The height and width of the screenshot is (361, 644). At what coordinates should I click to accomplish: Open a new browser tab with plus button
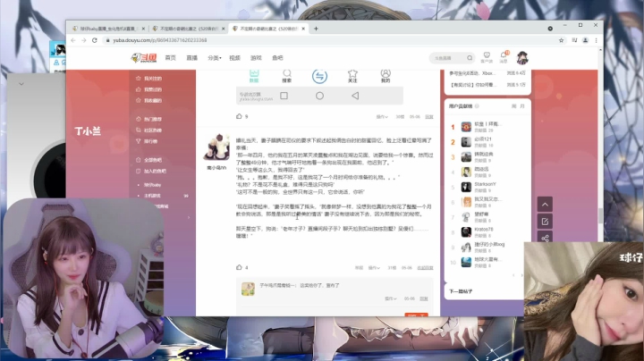pos(316,29)
